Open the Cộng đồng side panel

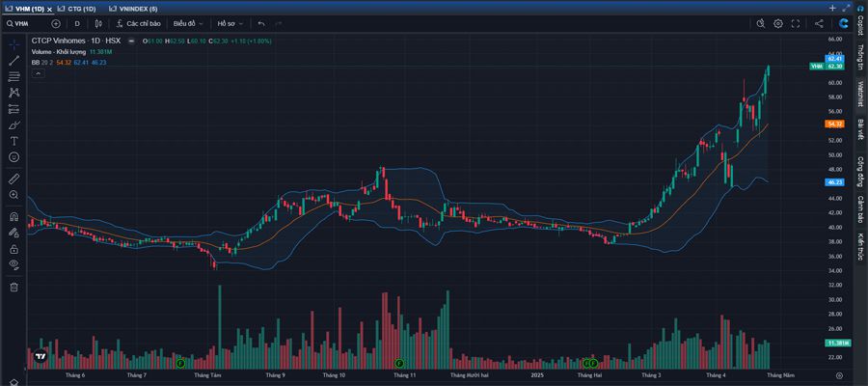[861, 171]
